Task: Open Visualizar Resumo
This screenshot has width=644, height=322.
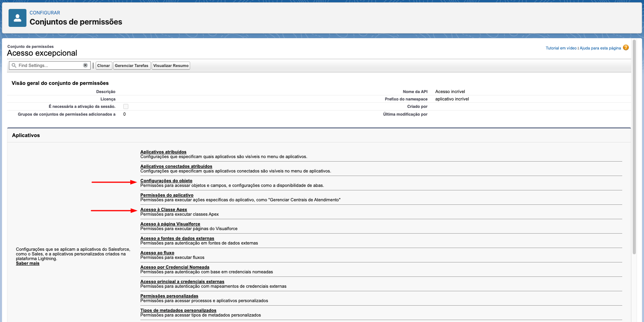Action: [171, 65]
